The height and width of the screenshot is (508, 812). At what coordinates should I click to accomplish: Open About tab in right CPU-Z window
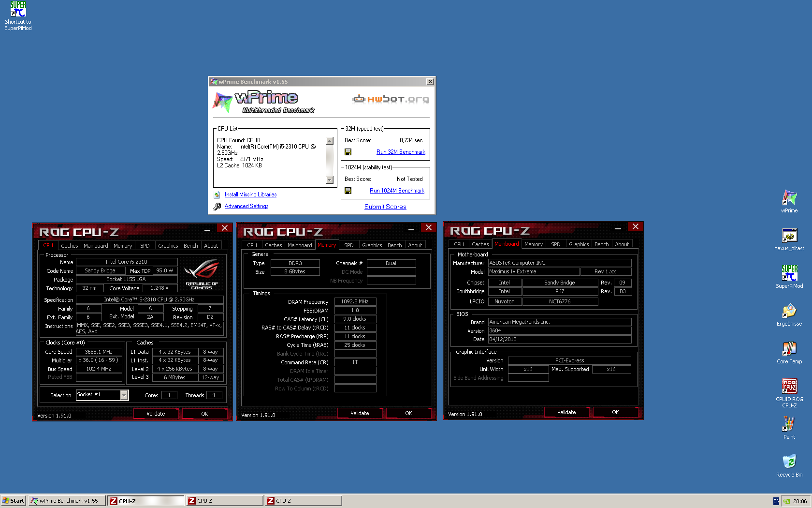pos(622,244)
